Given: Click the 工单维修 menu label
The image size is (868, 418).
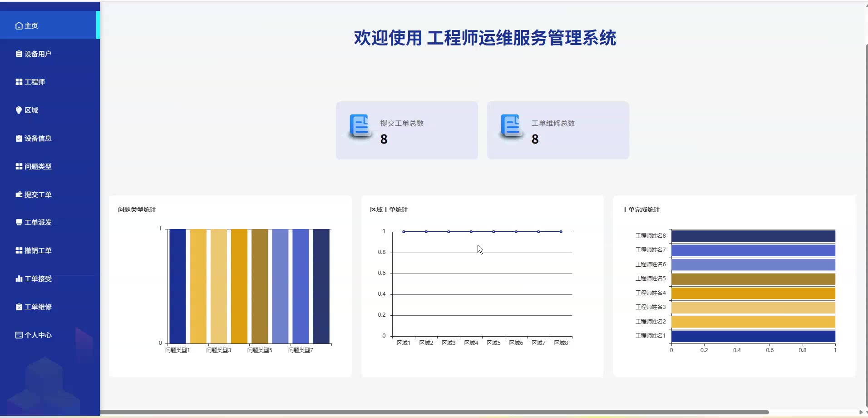Looking at the screenshot, I should point(38,307).
